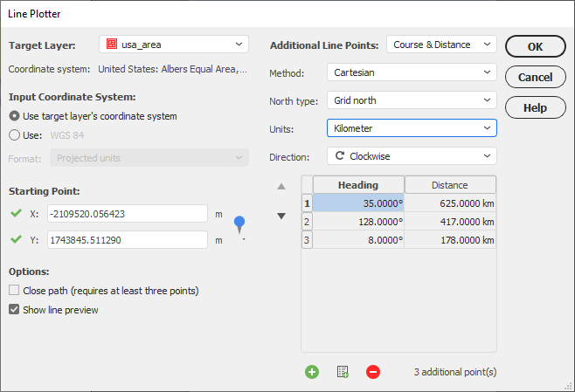Open the North type dropdown
Image resolution: width=575 pixels, height=392 pixels.
412,100
